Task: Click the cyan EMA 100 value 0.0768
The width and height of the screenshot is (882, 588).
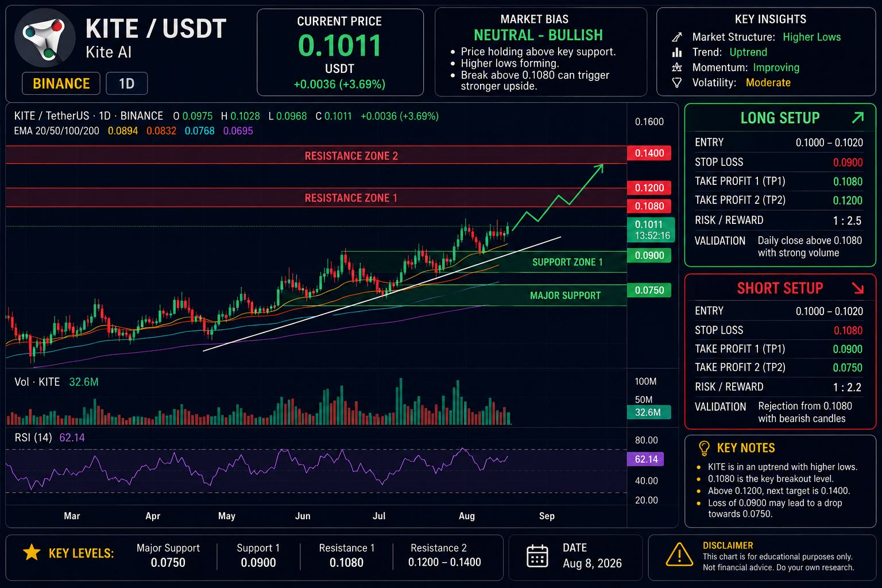Action: tap(200, 131)
